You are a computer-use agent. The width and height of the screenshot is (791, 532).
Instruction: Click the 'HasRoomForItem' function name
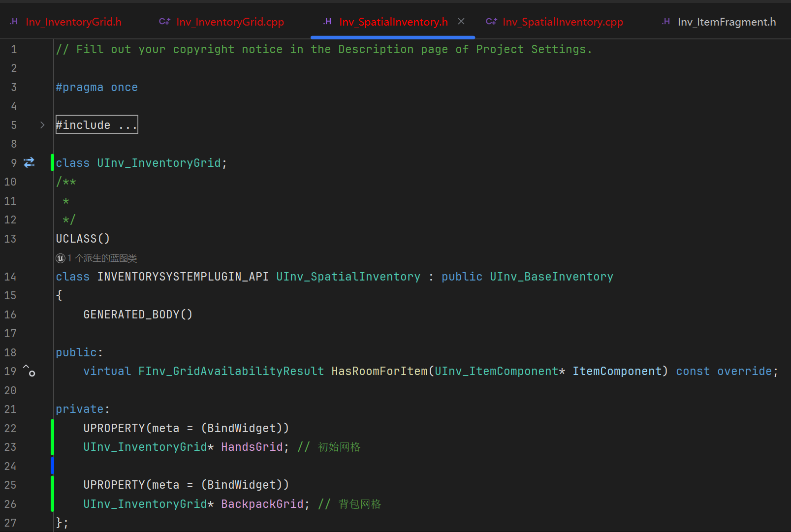(379, 371)
